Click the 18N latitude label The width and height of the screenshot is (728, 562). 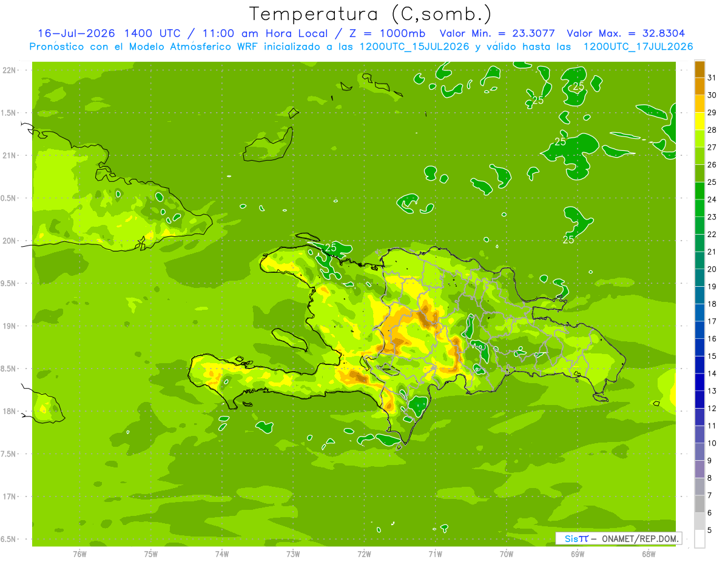(10, 411)
